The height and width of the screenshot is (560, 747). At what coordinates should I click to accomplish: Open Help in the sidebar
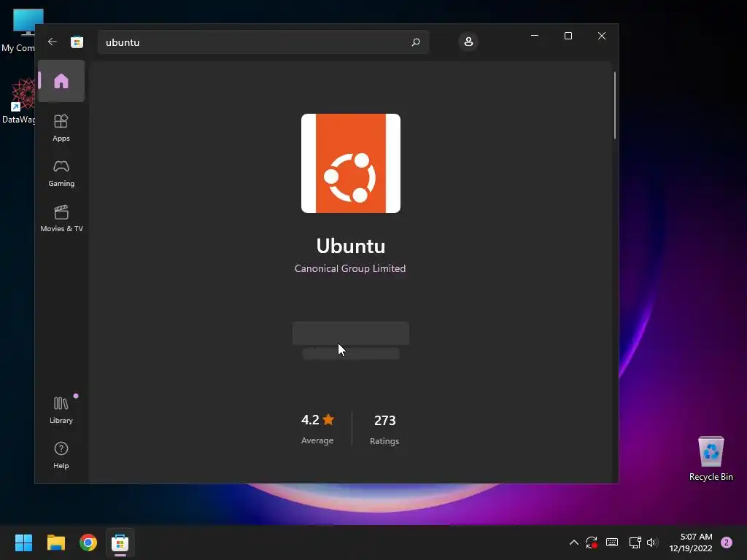pos(61,455)
